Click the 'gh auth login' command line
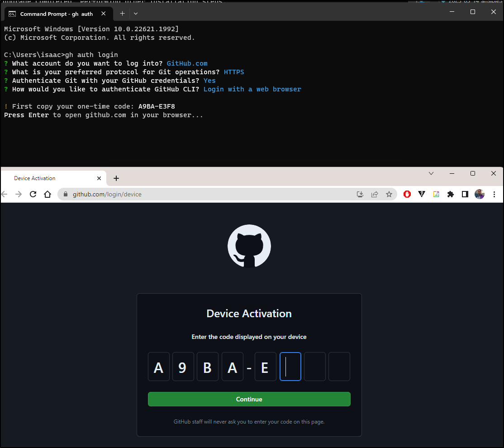Image resolution: width=504 pixels, height=448 pixels. pos(61,55)
